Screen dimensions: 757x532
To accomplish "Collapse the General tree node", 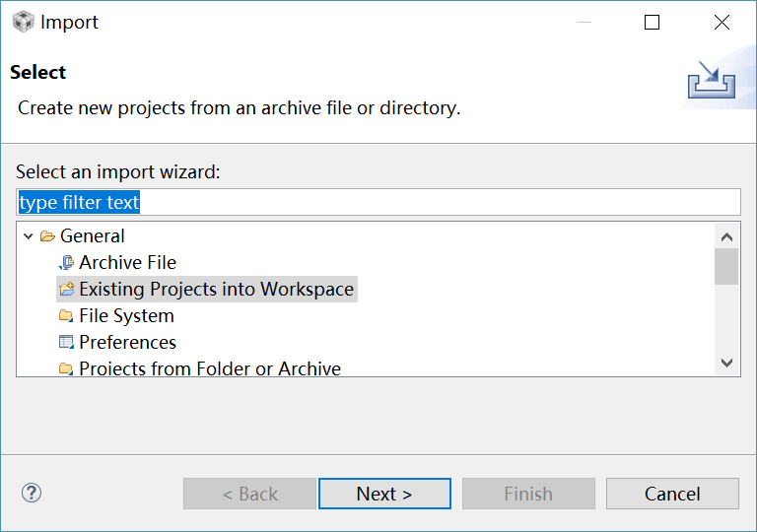I will [29, 236].
